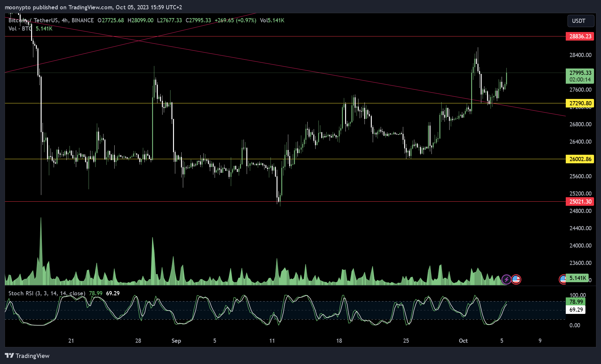The width and height of the screenshot is (601, 364).
Task: Click the green 5.141K label on the price scale
Action: click(578, 278)
